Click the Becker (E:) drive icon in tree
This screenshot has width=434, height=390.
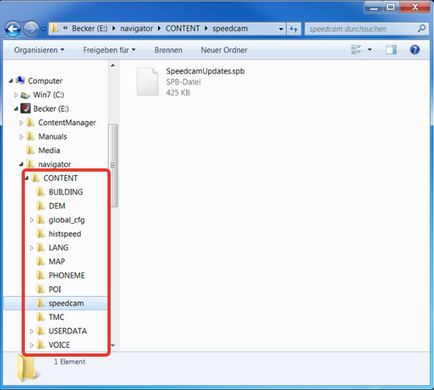pos(25,108)
